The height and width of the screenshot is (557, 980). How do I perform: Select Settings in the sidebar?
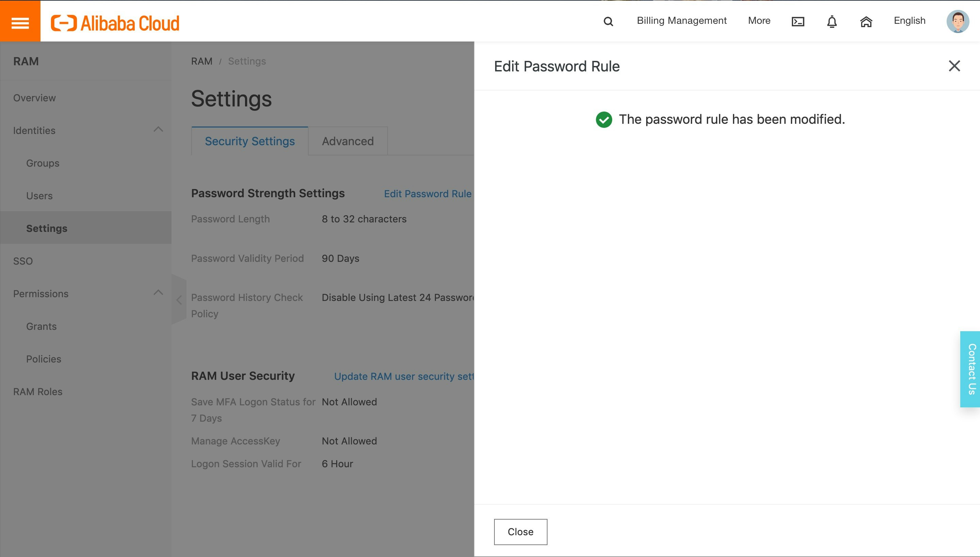(x=86, y=228)
